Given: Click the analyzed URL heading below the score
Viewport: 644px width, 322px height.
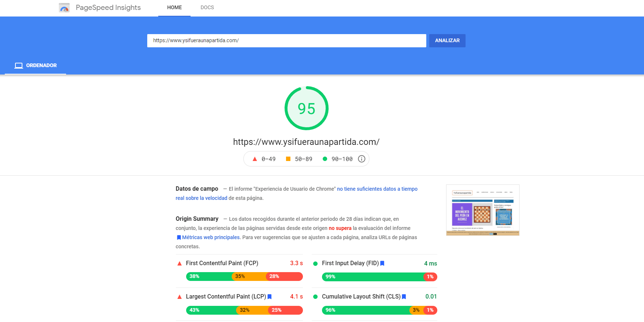Looking at the screenshot, I should [x=306, y=142].
